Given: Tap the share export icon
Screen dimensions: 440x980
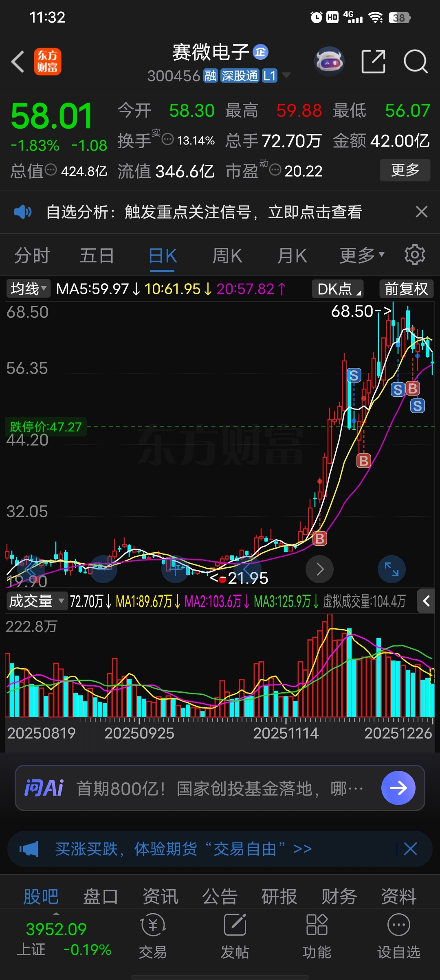Looking at the screenshot, I should [x=374, y=62].
